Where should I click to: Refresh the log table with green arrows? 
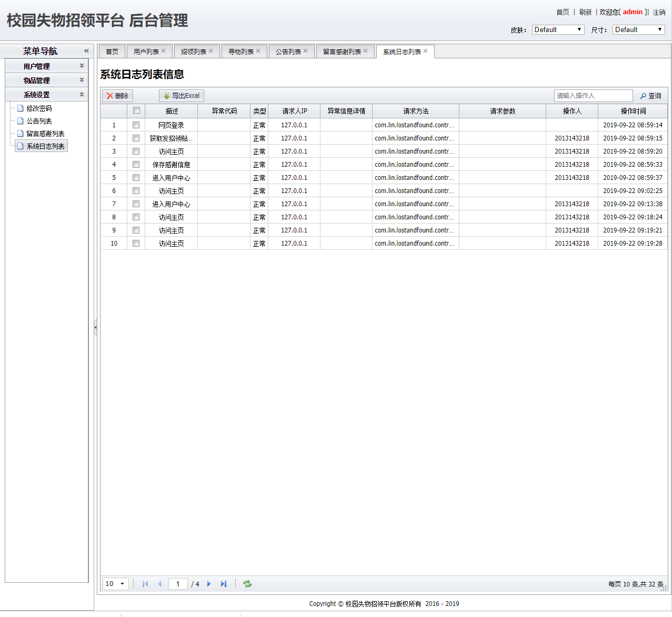coord(247,584)
